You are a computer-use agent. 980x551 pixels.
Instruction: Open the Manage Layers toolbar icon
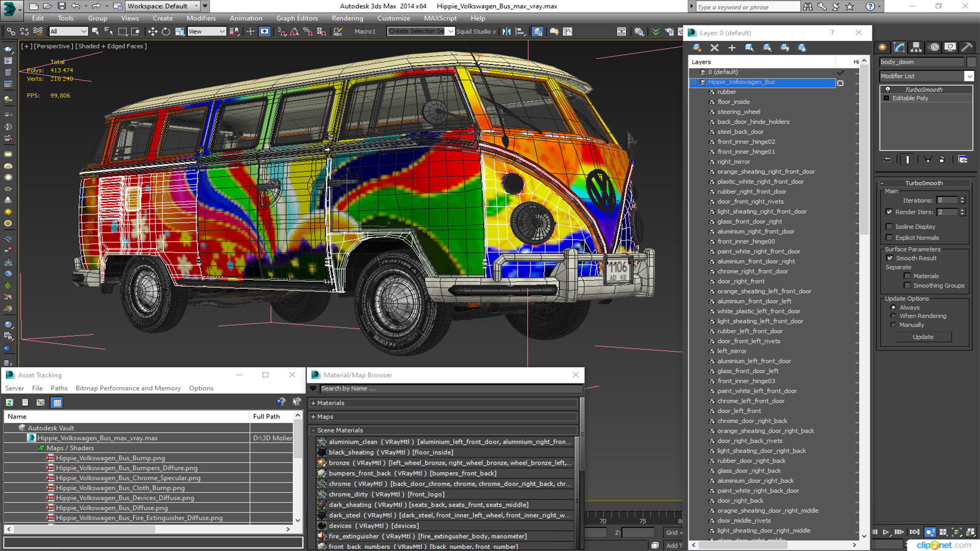pos(537,32)
